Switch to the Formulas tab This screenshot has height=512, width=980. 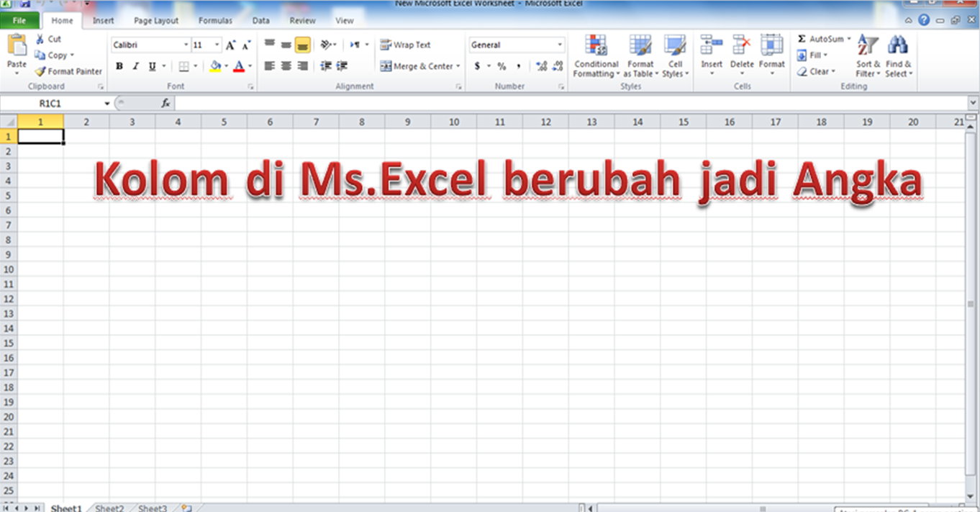tap(215, 21)
